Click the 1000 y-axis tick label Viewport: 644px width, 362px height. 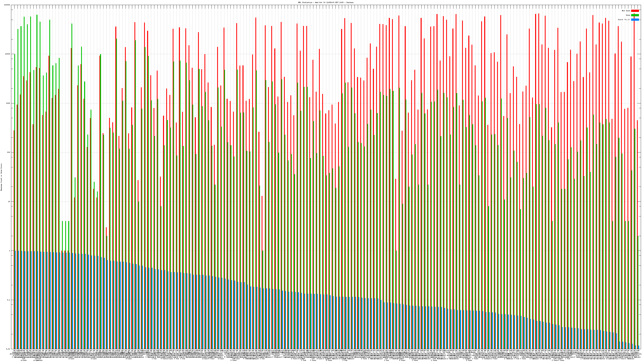(x=8, y=103)
